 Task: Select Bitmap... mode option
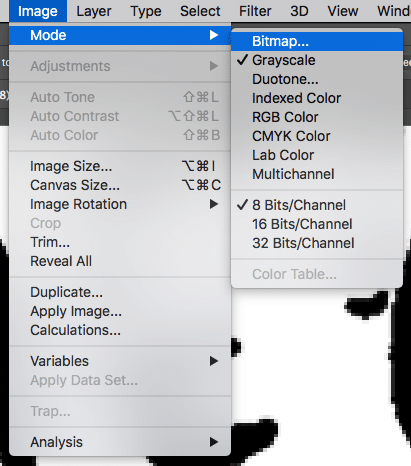tap(317, 41)
